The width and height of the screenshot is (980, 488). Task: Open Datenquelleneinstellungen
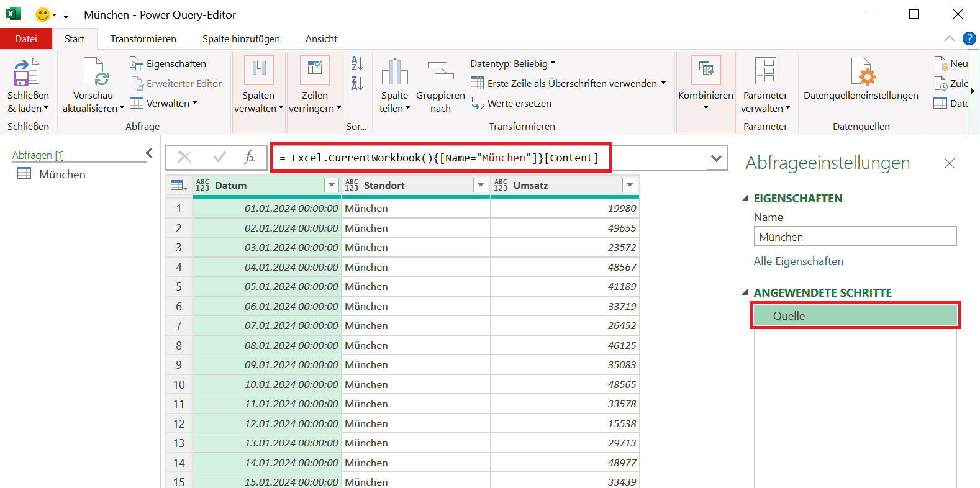point(861,79)
